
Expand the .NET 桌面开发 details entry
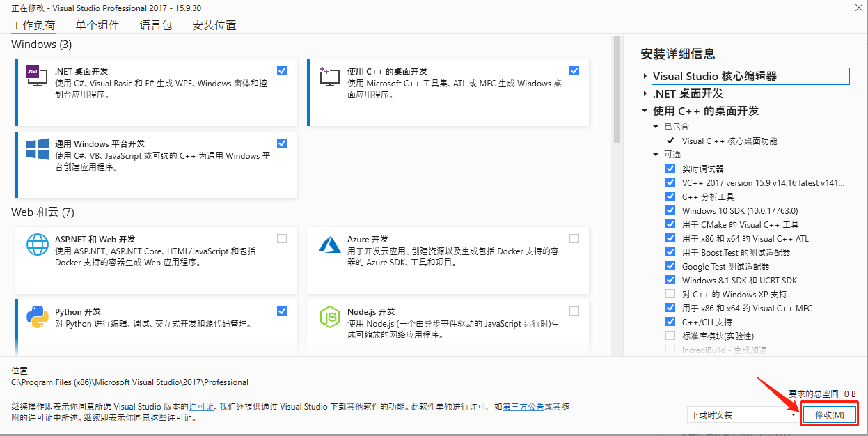click(644, 93)
